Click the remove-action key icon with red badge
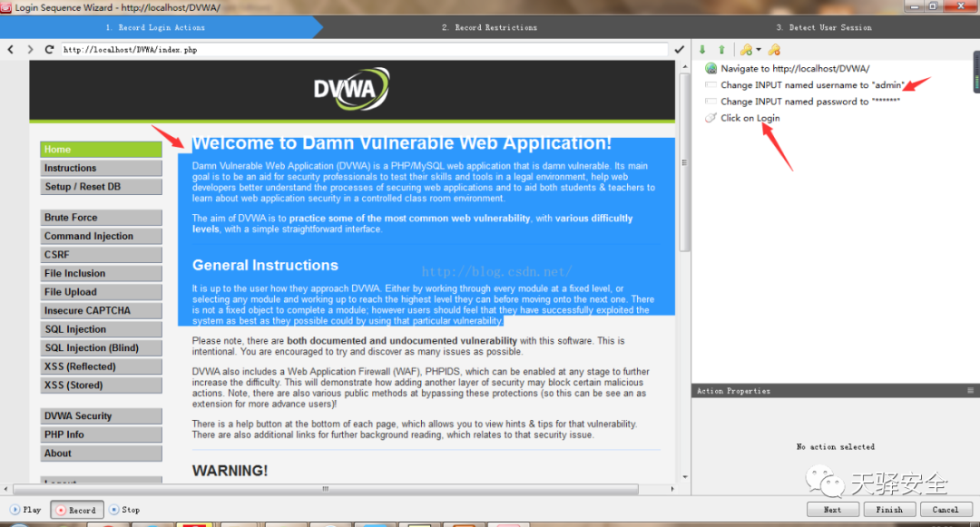This screenshot has height=527, width=980. (x=774, y=49)
